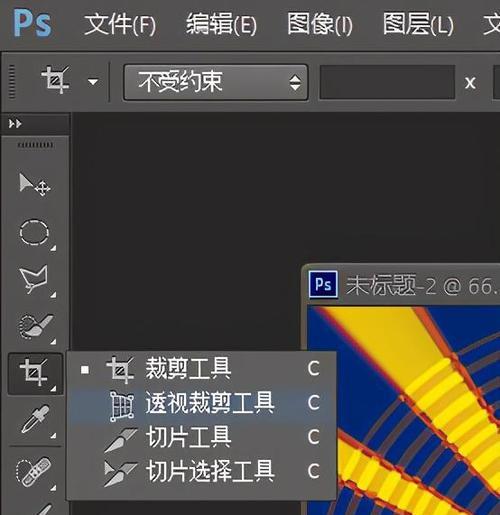
Task: Choose 切片选择工具 from the flyout menu
Action: (201, 471)
